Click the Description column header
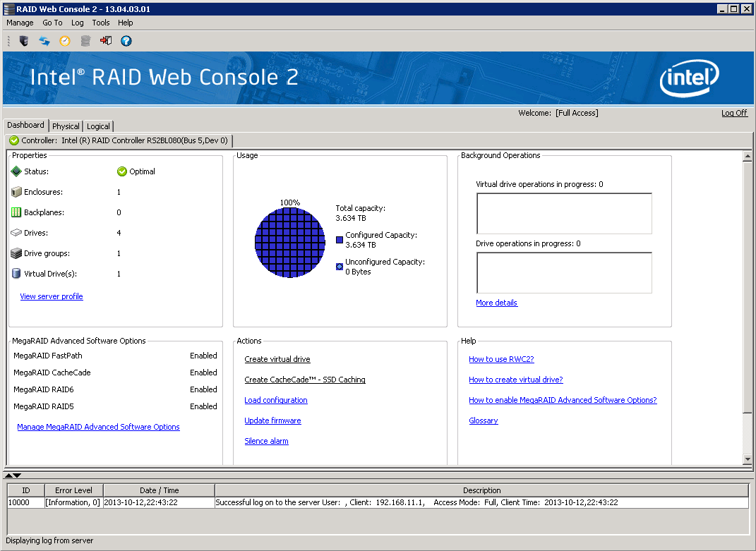This screenshot has width=756, height=551. click(481, 490)
